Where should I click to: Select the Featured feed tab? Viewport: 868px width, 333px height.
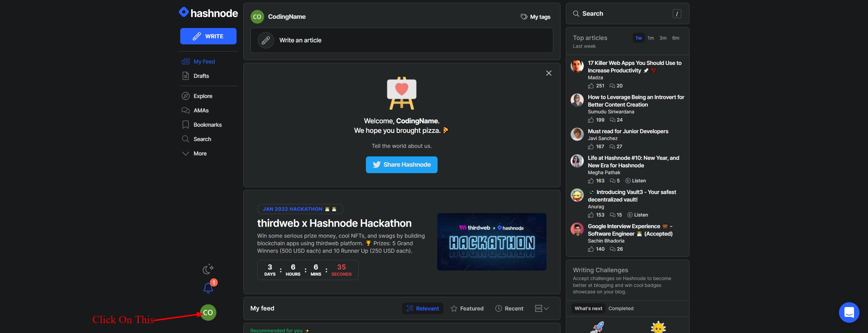click(x=467, y=308)
